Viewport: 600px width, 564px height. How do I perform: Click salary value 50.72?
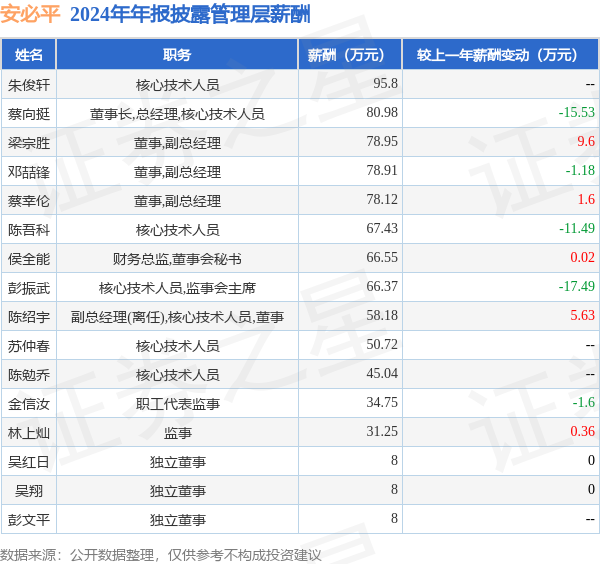382,344
